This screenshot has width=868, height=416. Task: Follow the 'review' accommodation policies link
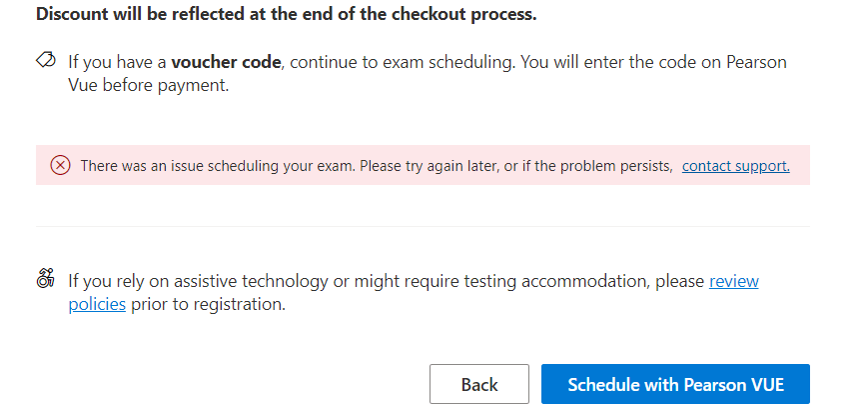pyautogui.click(x=734, y=281)
